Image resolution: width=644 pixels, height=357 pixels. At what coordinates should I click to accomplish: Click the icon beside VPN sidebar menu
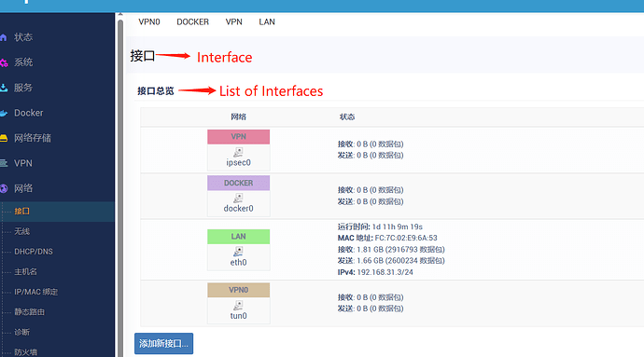pyautogui.click(x=4, y=163)
